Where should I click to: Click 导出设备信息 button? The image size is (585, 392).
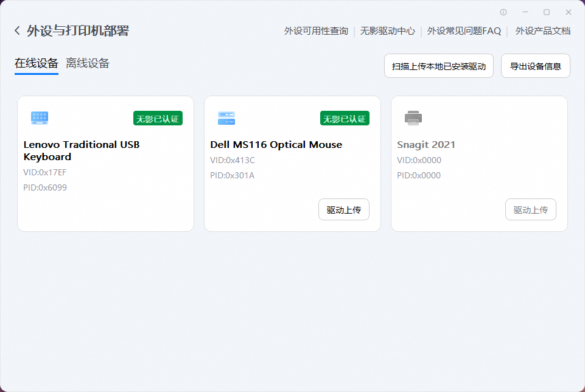[x=535, y=66]
